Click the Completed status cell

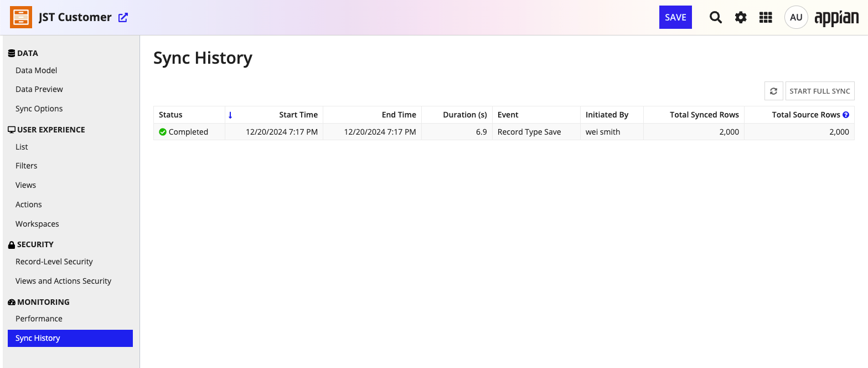coord(189,132)
